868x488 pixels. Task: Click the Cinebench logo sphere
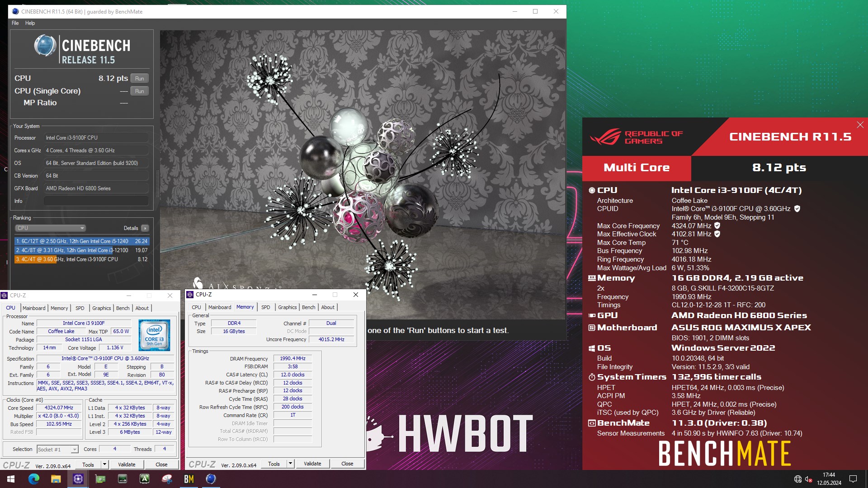[x=45, y=46]
